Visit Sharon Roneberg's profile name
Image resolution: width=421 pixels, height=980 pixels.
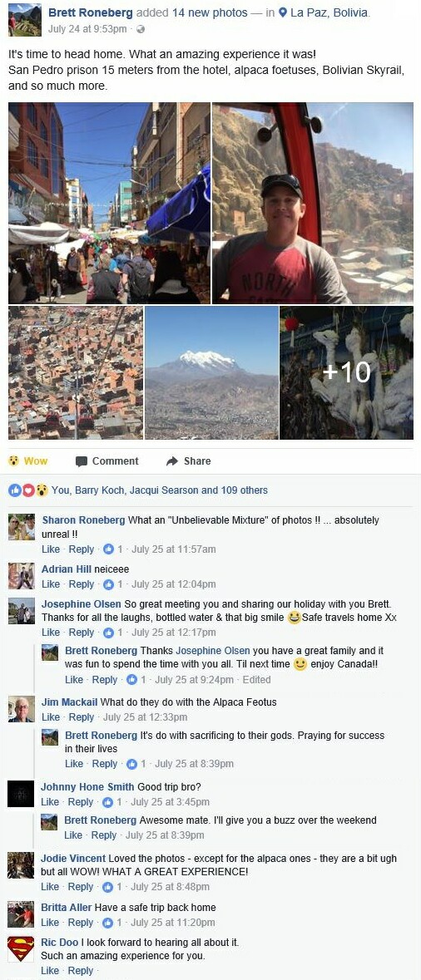(x=84, y=520)
